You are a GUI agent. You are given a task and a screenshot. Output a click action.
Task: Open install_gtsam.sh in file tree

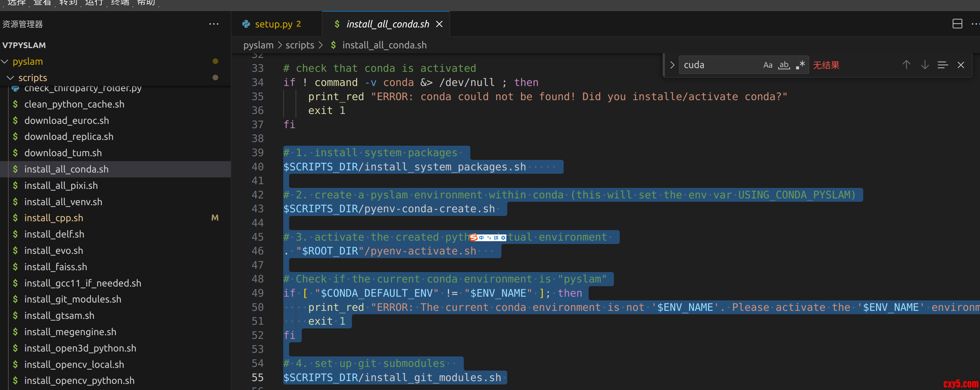59,315
